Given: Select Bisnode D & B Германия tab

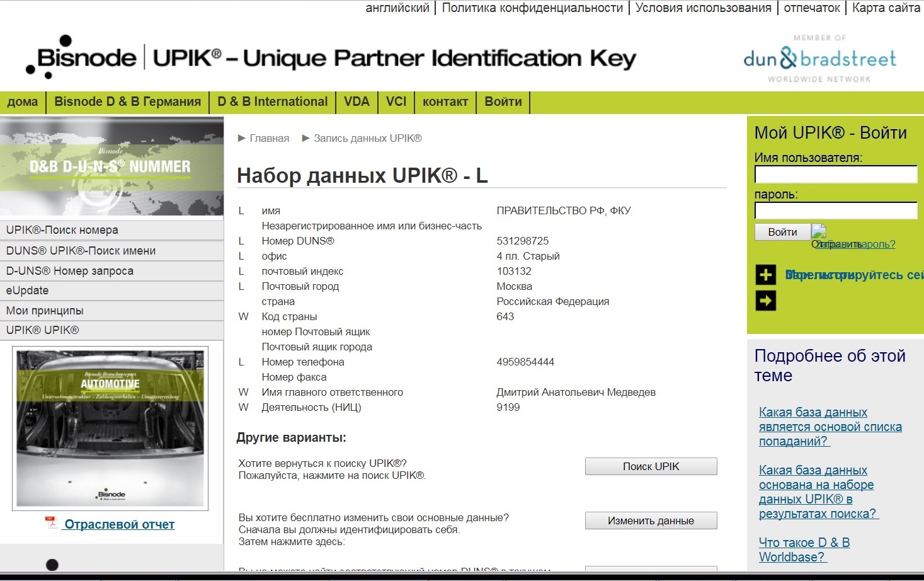Looking at the screenshot, I should [127, 102].
